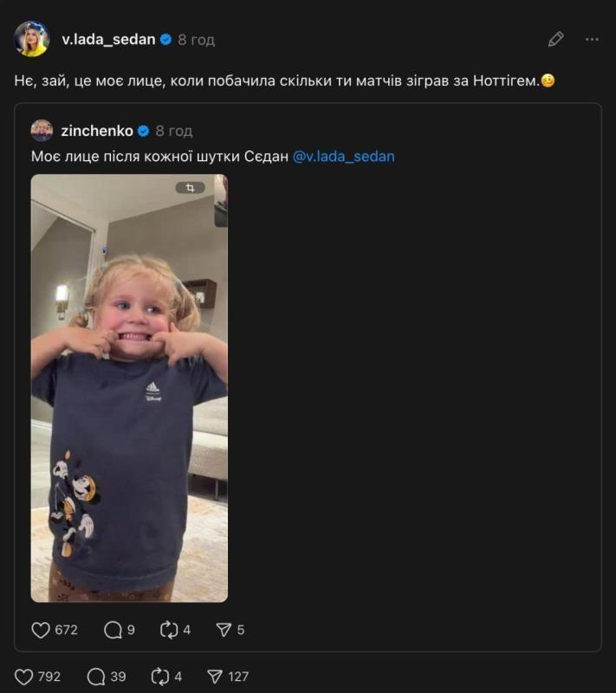616x693 pixels.
Task: Click the quoted post's 8 год timestamp
Action: point(174,132)
